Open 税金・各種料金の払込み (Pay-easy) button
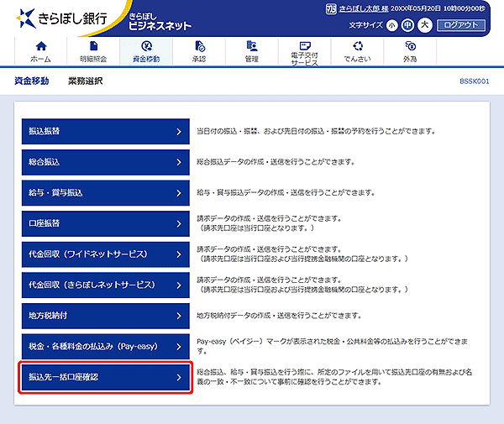504x424 pixels. [106, 347]
